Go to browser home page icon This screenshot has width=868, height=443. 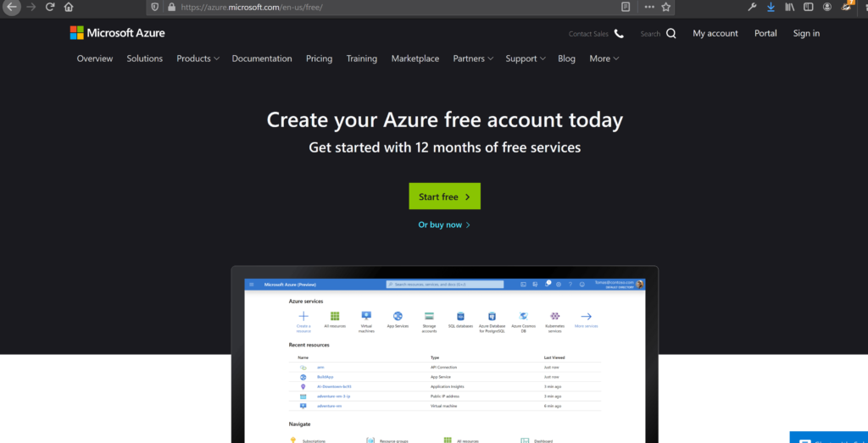coord(69,7)
